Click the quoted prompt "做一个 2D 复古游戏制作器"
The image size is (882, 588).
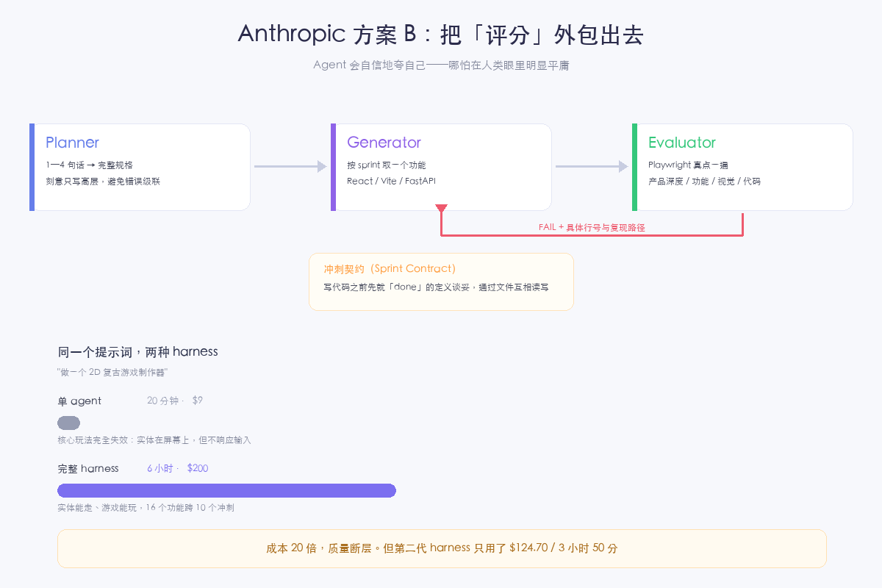click(x=112, y=373)
